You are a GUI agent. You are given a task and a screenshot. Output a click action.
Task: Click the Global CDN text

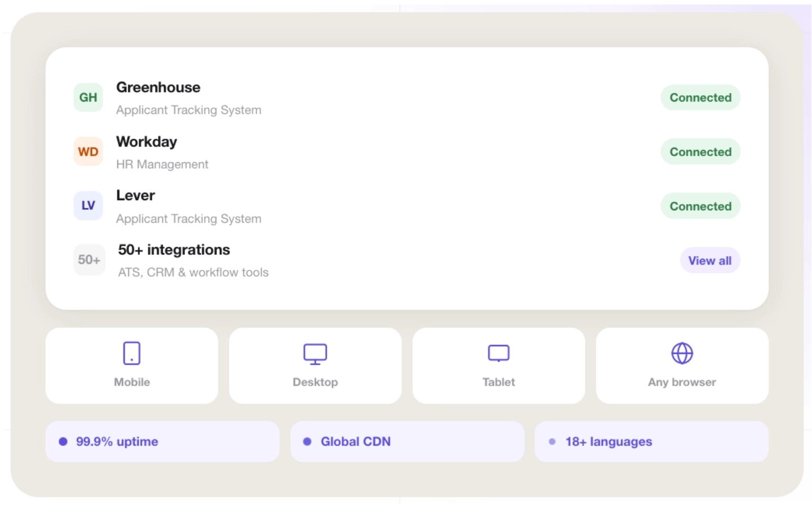pyautogui.click(x=356, y=442)
